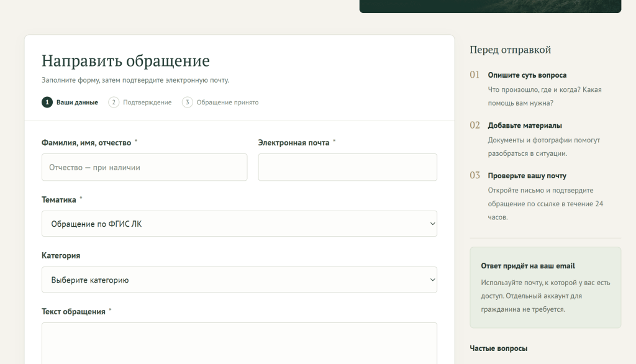
Task: Select step 3 Обращение принято
Action: tap(220, 102)
